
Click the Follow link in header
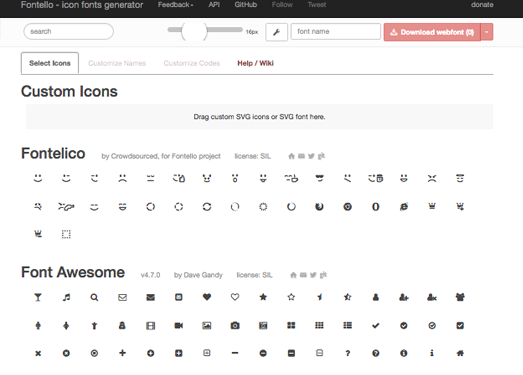[x=282, y=5]
